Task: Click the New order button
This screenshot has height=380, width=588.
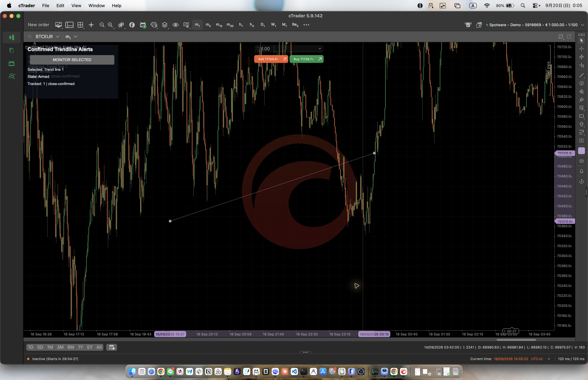Action: click(38, 25)
